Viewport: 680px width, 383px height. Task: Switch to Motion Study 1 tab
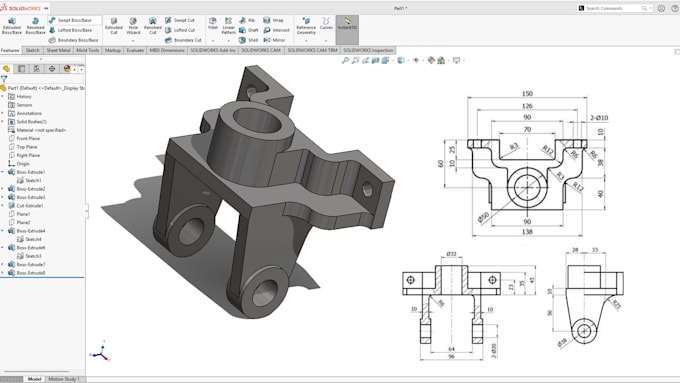pyautogui.click(x=64, y=379)
